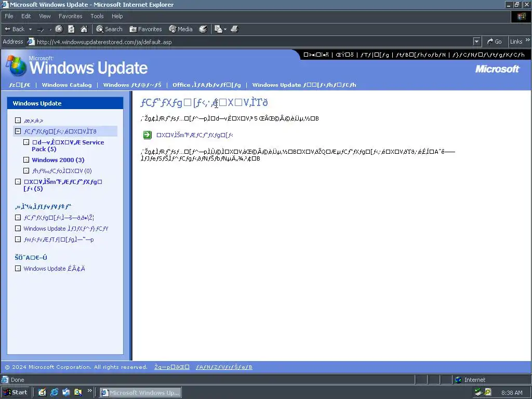The image size is (532, 399).
Task: Click the page icon beside the address
Action: (x=31, y=42)
